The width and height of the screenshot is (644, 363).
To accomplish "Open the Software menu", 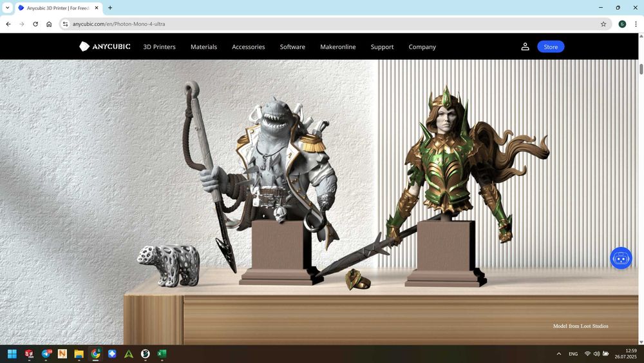I will pyautogui.click(x=292, y=47).
